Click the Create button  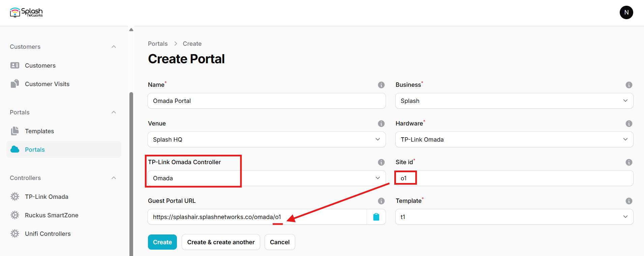click(x=162, y=242)
